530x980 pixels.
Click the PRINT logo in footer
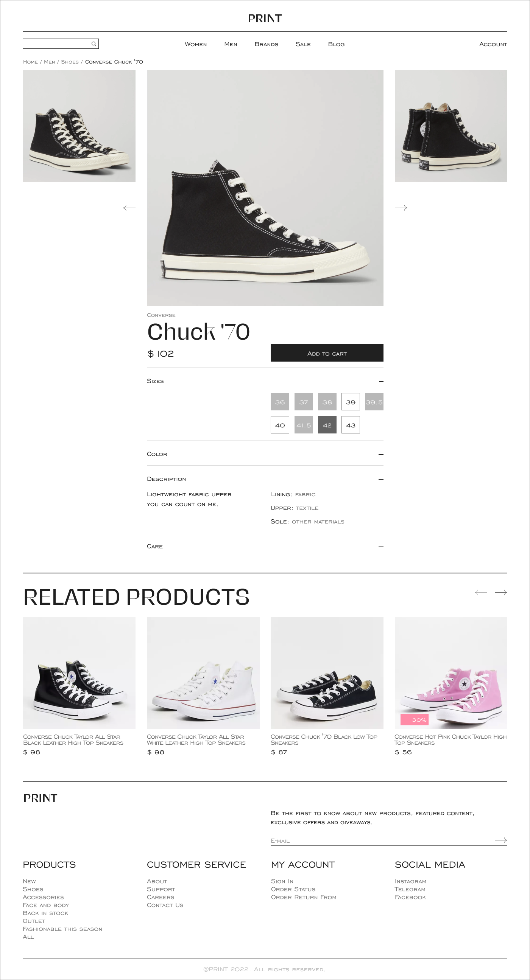pyautogui.click(x=41, y=798)
